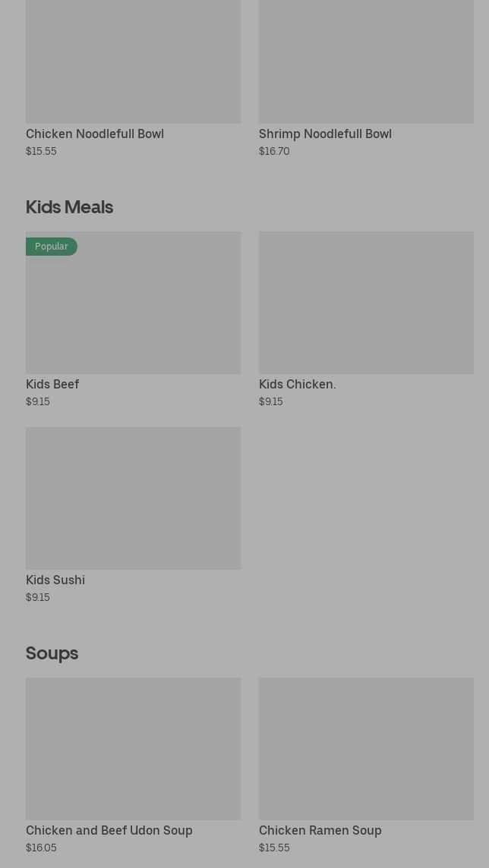Select the Chicken Noodlefull Bowl image
Screen dimensions: 489x868
click(x=133, y=61)
